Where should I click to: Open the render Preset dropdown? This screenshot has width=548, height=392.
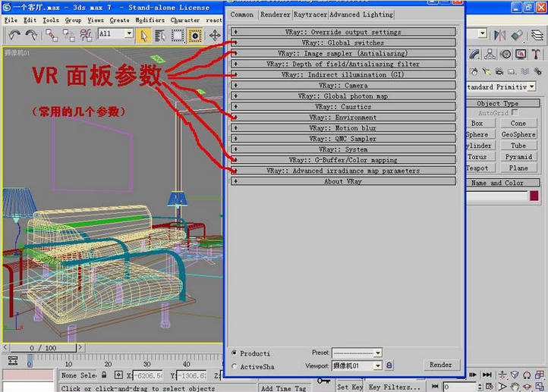(x=357, y=353)
